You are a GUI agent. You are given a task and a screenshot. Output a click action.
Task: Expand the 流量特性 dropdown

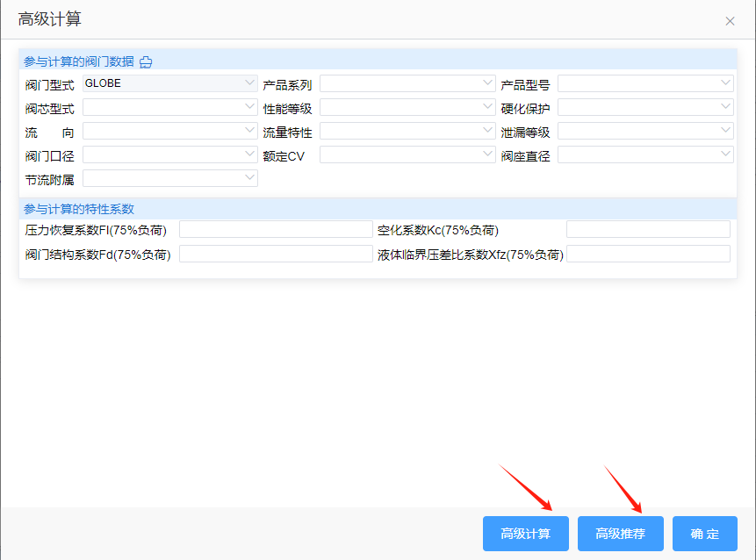407,131
